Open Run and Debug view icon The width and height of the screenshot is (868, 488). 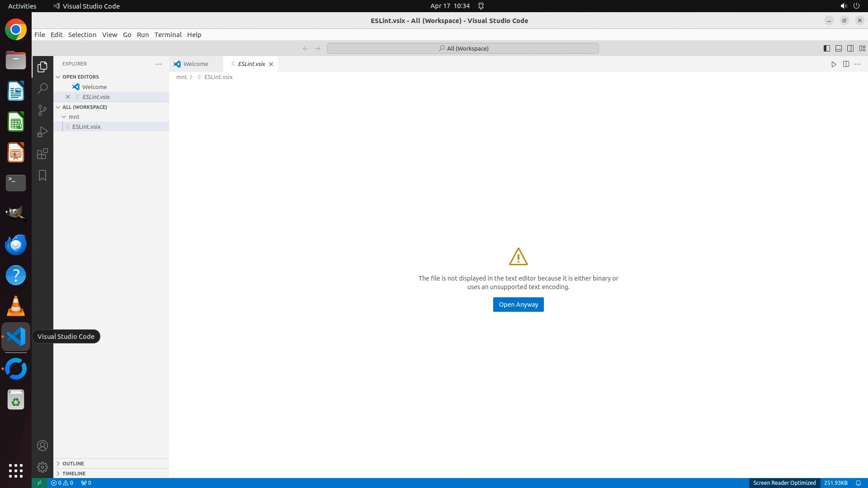click(x=42, y=132)
